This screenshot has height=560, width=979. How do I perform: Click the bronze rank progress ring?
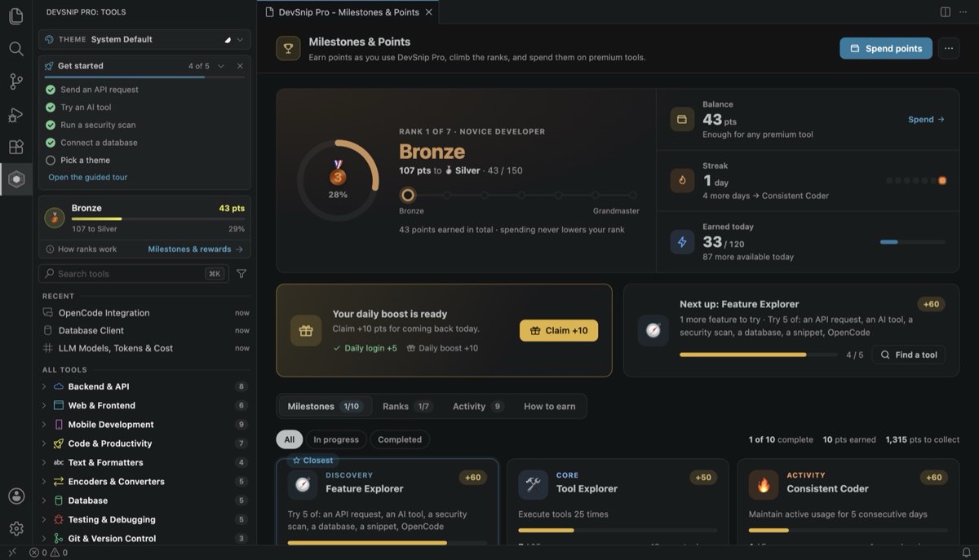pos(338,180)
